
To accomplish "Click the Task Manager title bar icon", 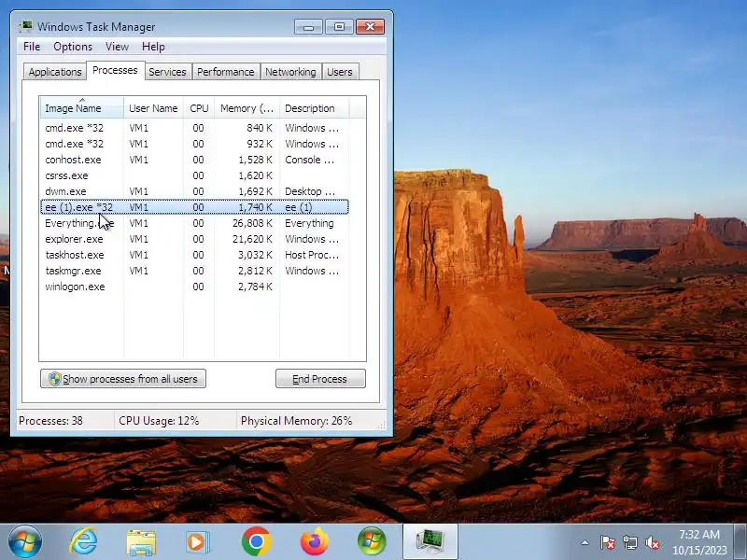I will point(26,26).
